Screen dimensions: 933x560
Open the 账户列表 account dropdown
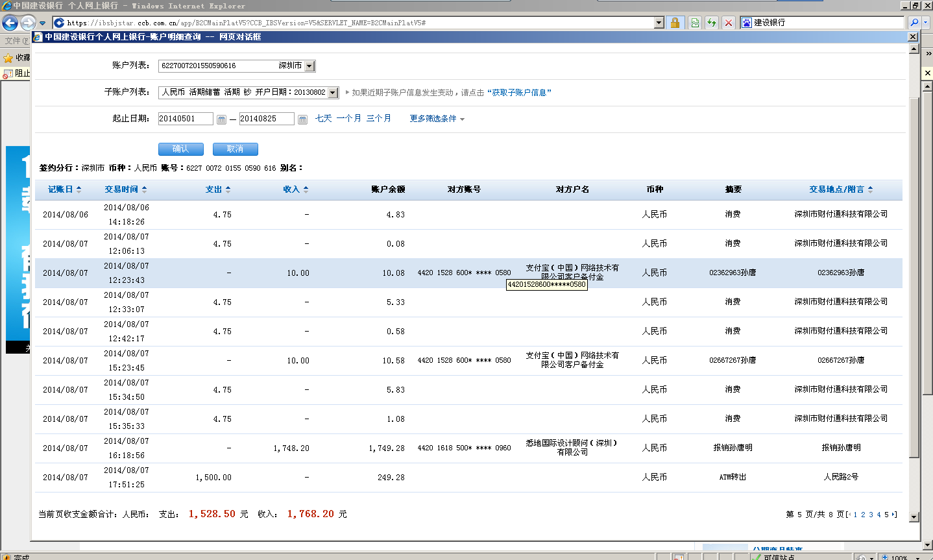click(x=309, y=66)
